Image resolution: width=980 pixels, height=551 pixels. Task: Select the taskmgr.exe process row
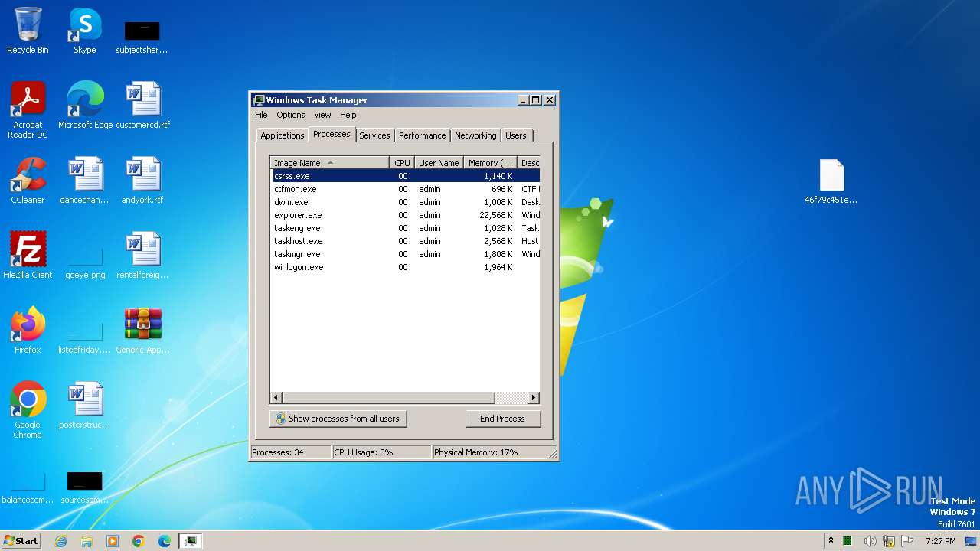pos(405,254)
